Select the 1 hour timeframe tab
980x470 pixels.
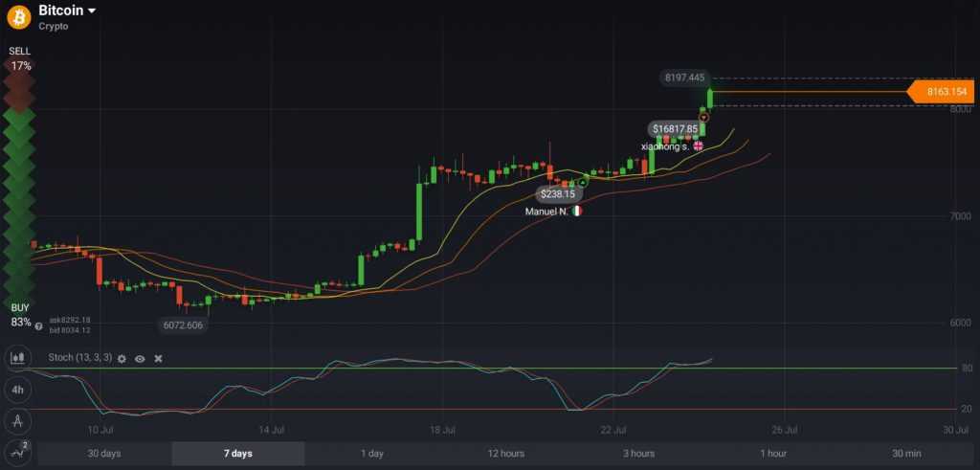coord(773,454)
